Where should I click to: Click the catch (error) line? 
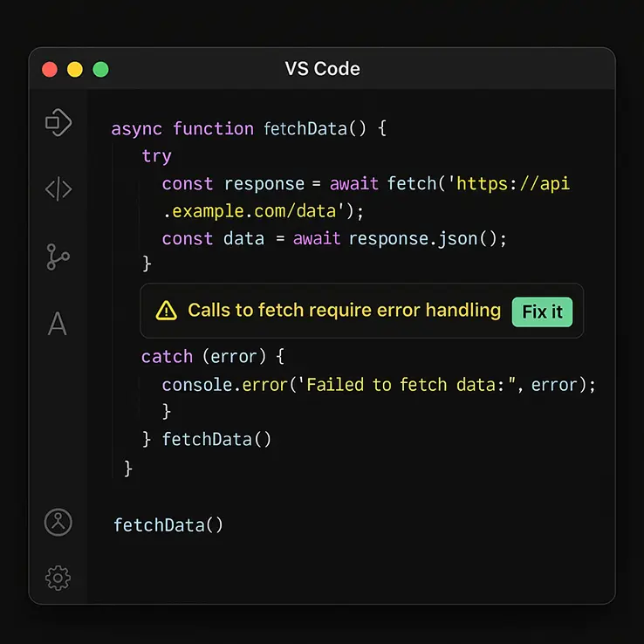click(212, 357)
